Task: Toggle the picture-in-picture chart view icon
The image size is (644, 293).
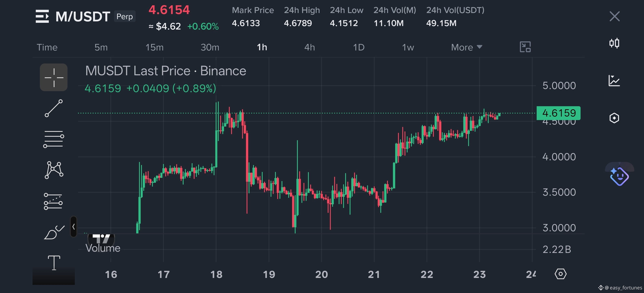Action: pyautogui.click(x=525, y=47)
